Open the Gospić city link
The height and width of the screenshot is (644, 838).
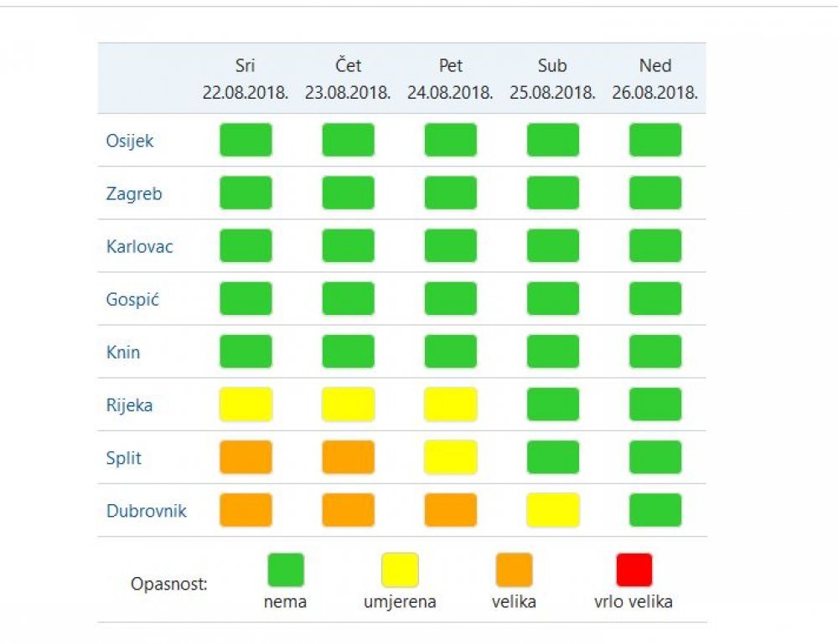(132, 300)
